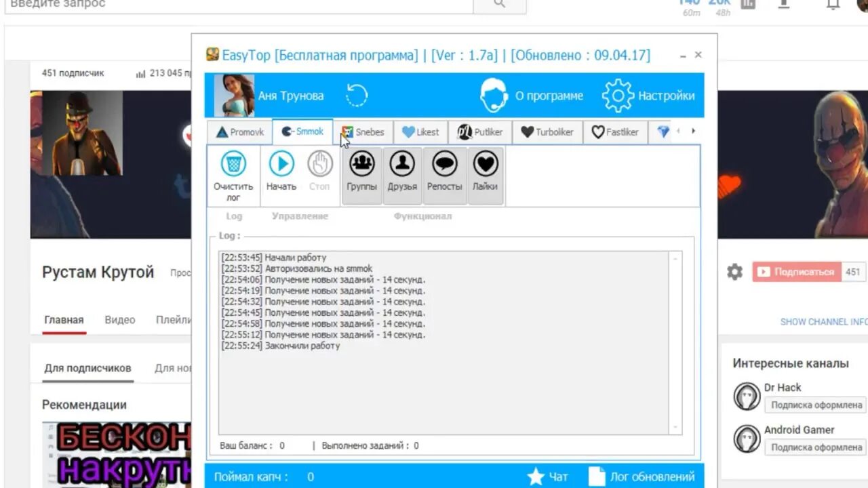Click the Рустам Крутой channel title
The image size is (868, 488).
pyautogui.click(x=98, y=272)
